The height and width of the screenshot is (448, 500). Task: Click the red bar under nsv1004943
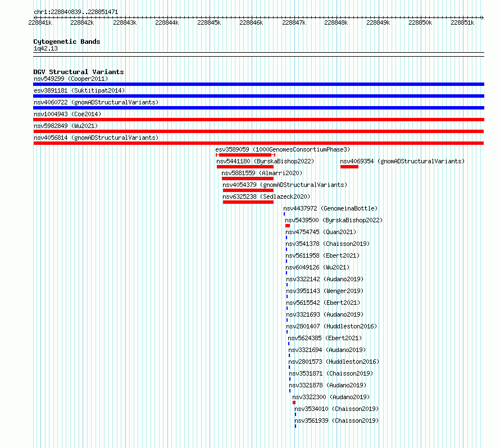[x=258, y=120]
